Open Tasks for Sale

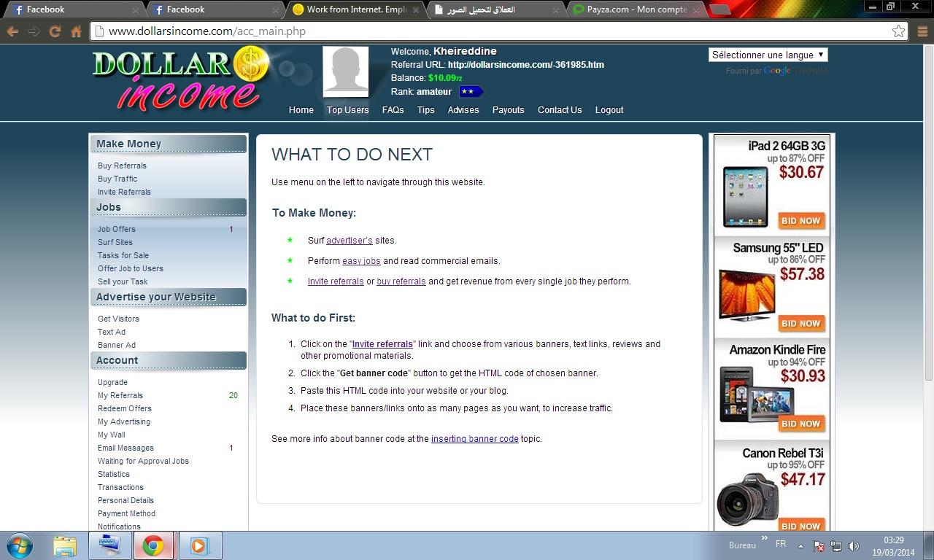click(x=123, y=255)
